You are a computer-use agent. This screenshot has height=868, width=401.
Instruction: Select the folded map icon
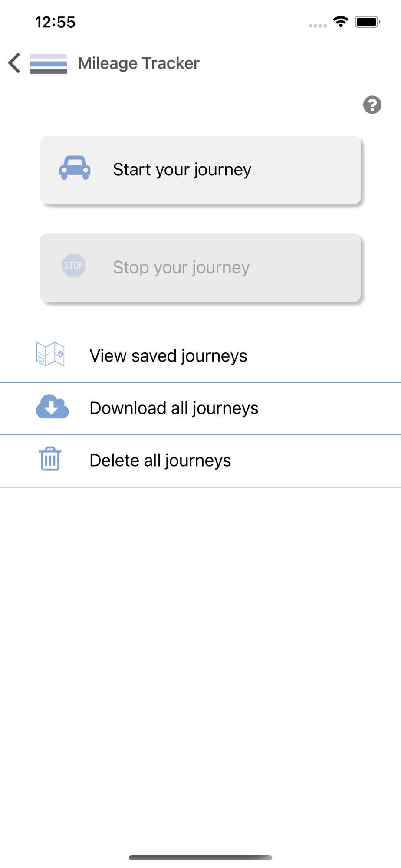point(50,354)
